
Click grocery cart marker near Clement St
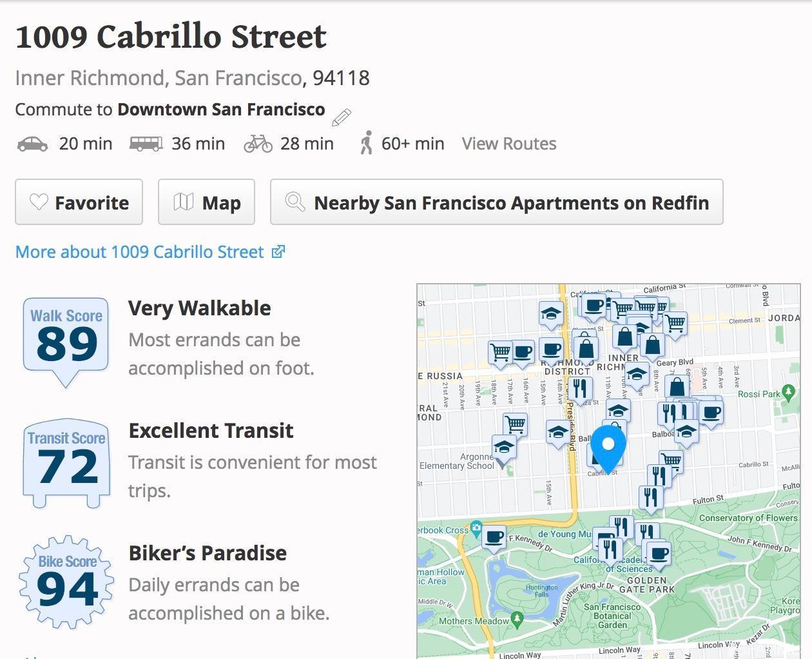pyautogui.click(x=675, y=322)
